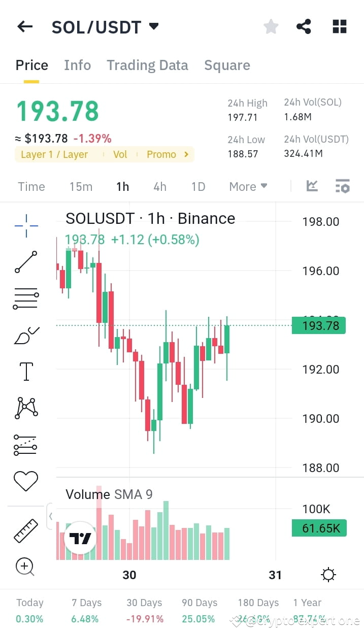Tap the Layer 1 / Layer tag
This screenshot has height=632, width=364.
(x=54, y=154)
